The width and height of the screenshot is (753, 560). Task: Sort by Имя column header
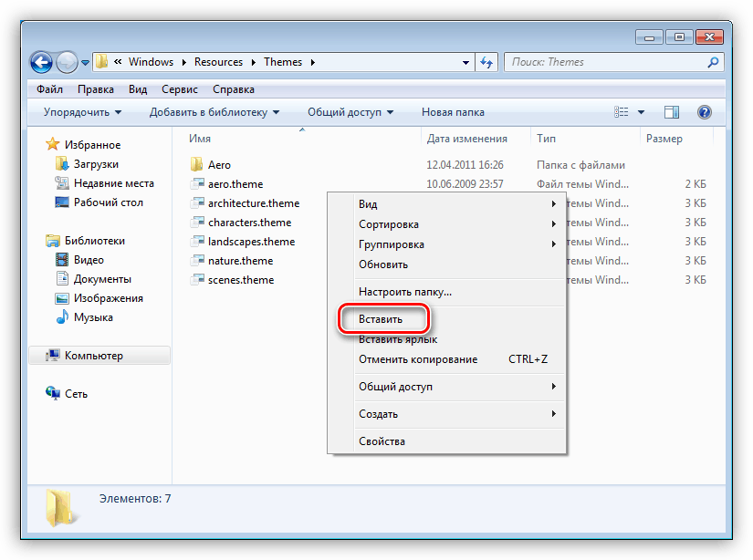[x=200, y=139]
